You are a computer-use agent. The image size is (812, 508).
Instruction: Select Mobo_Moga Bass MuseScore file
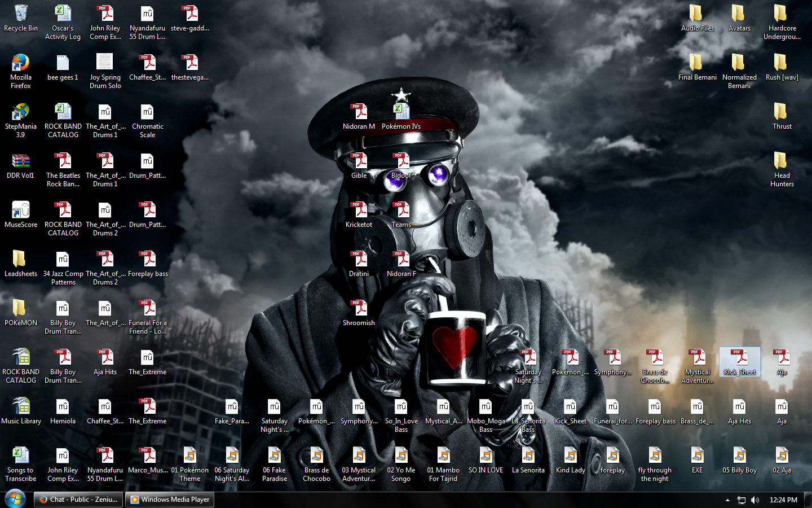486,415
